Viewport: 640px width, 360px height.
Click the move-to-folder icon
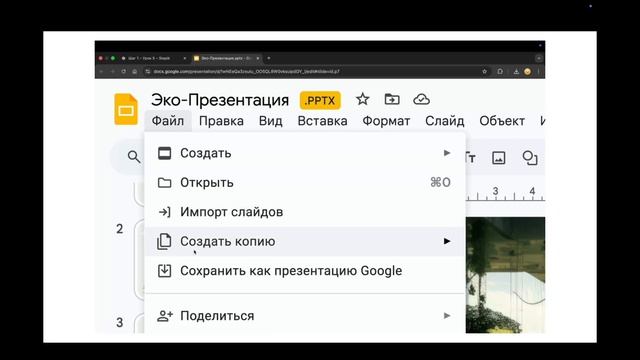coord(392,99)
